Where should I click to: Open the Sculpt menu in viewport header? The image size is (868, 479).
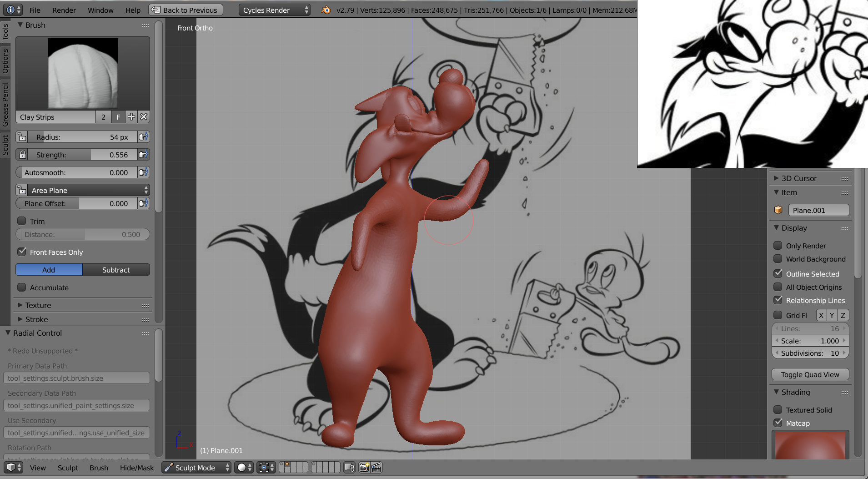point(68,468)
